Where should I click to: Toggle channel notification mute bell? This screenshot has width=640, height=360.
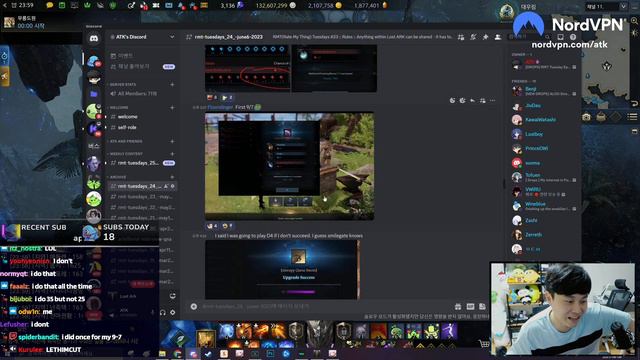coord(473,37)
